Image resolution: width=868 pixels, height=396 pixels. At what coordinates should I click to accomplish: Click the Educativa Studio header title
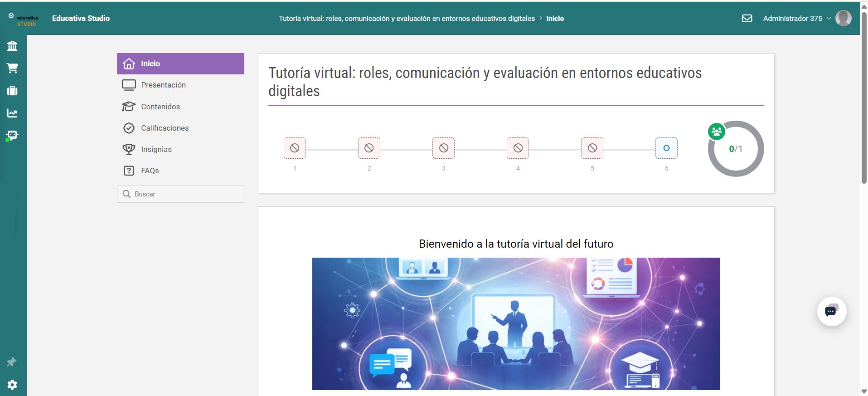(81, 18)
